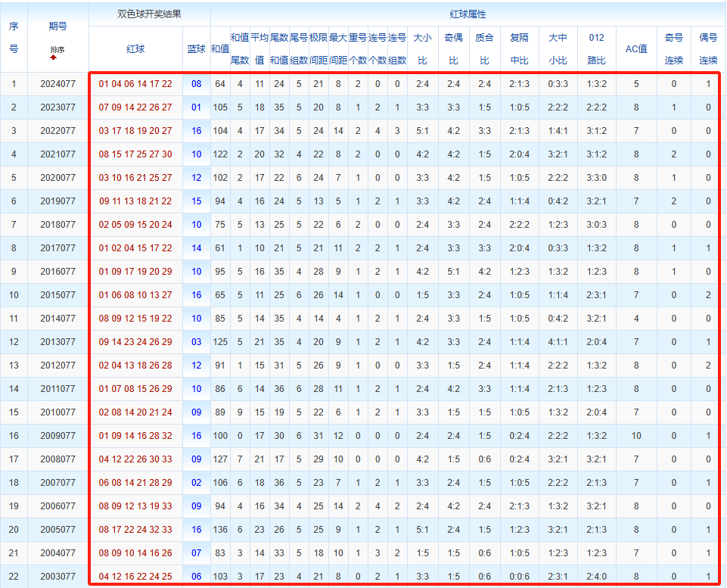
Task: Click the 蓝球 column header
Action: (196, 49)
